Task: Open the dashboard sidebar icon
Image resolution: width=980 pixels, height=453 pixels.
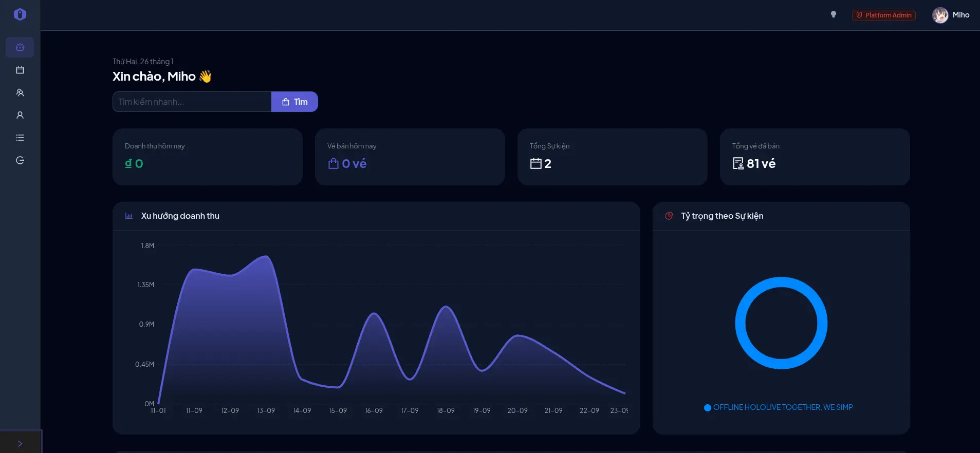Action: tap(20, 47)
